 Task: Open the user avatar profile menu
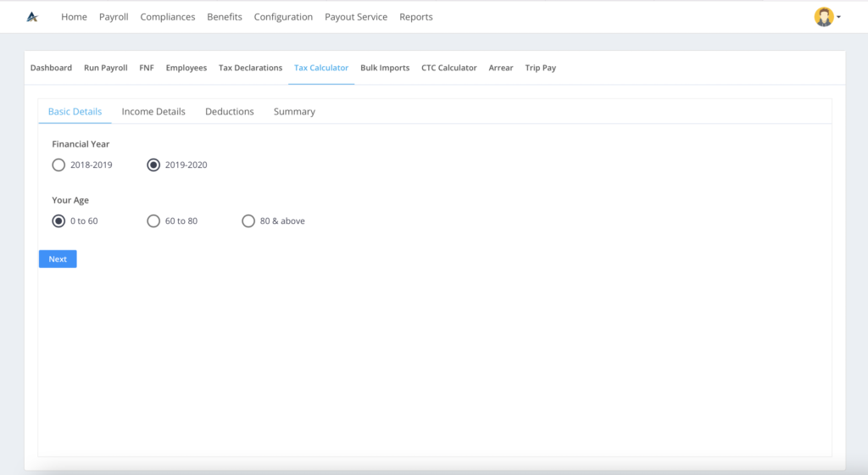824,17
